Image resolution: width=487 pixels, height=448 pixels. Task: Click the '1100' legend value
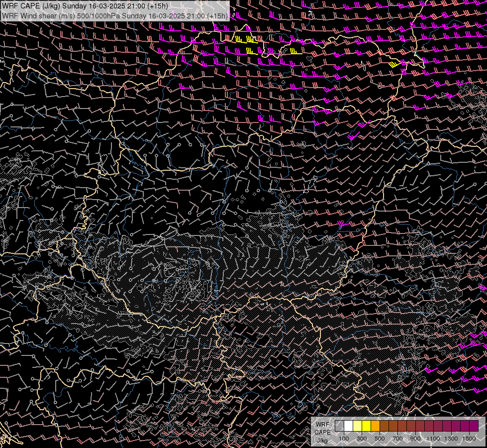point(433,439)
